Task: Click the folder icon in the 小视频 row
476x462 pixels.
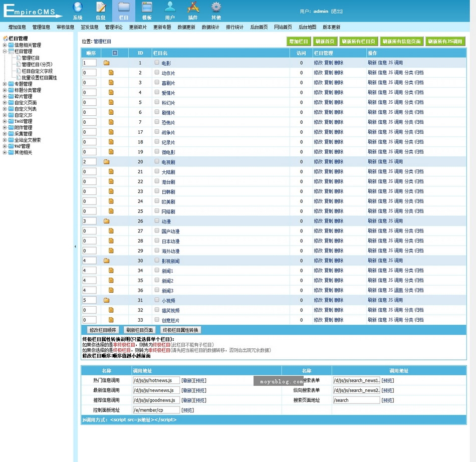Action: 106,300
